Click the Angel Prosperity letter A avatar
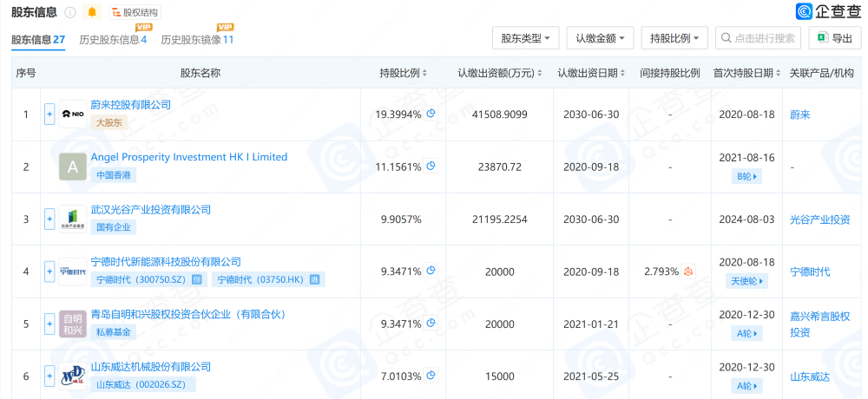868x399 pixels. point(73,167)
